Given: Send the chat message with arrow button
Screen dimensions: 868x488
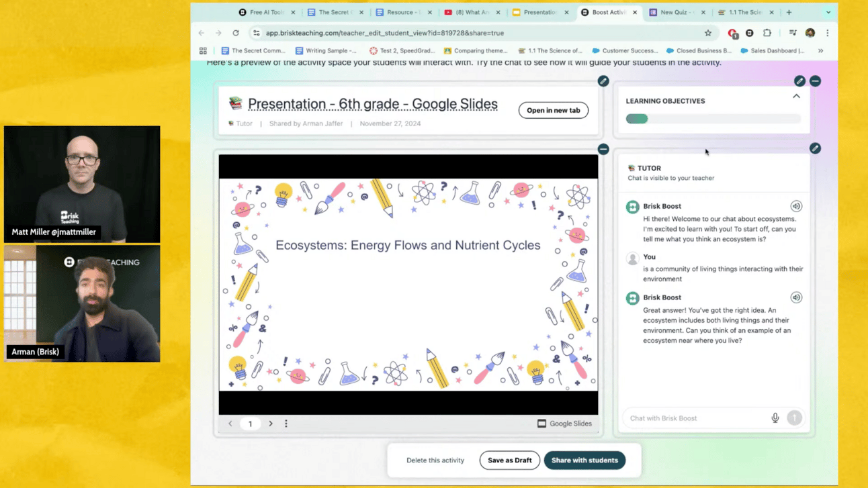Looking at the screenshot, I should [794, 418].
